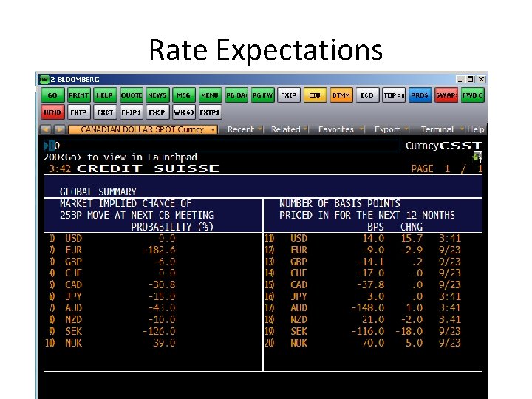Click the blue PROS button
Screen dimensions: 532x399
pos(420,95)
